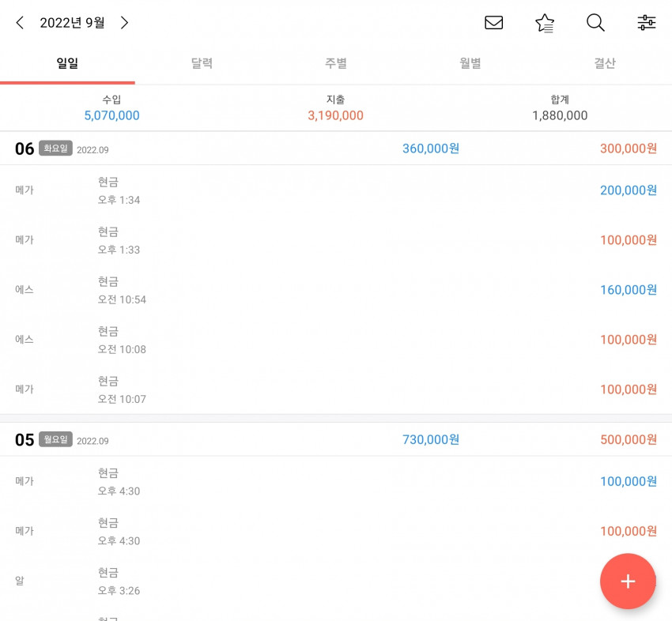Open 메가 entry at 오후 1:34

(x=336, y=190)
